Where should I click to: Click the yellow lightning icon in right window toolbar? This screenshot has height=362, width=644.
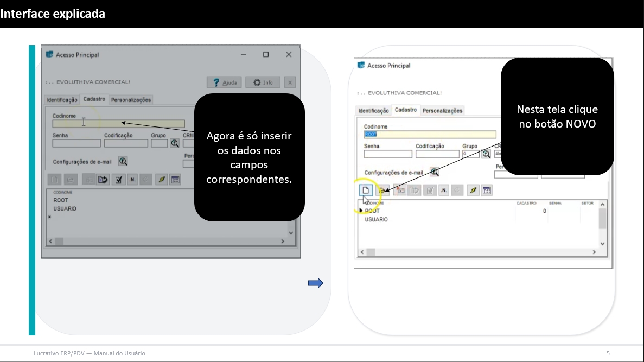click(473, 190)
